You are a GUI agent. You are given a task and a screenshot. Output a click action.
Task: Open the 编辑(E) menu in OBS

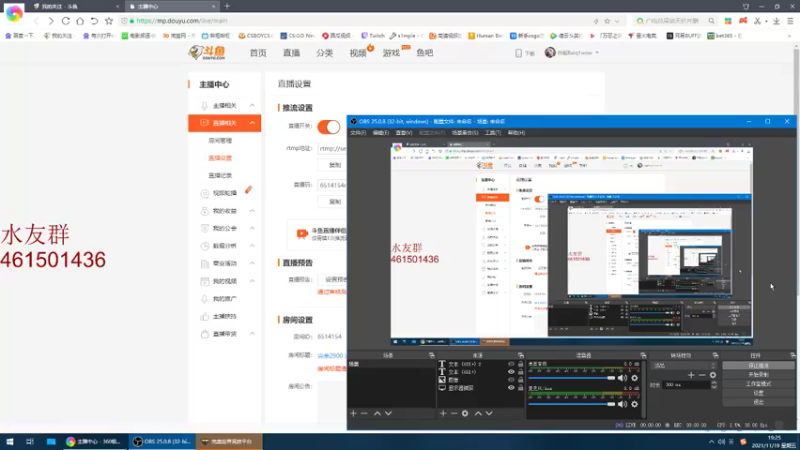point(381,133)
